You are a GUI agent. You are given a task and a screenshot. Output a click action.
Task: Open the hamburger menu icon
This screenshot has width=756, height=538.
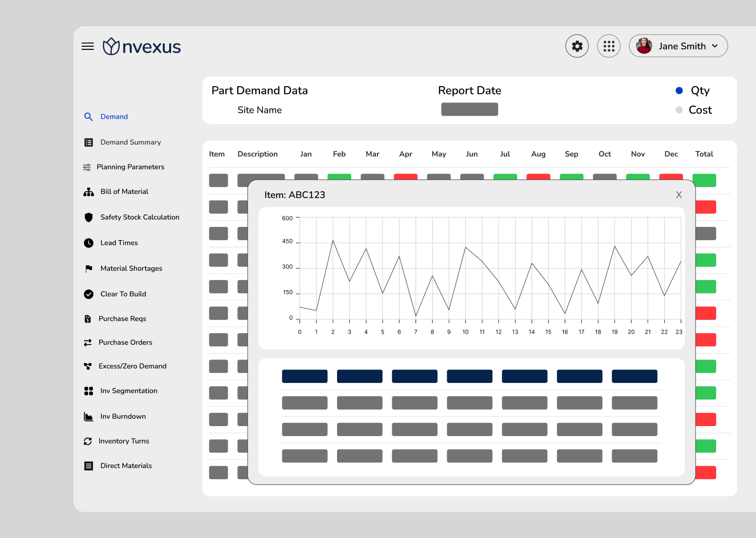[88, 46]
